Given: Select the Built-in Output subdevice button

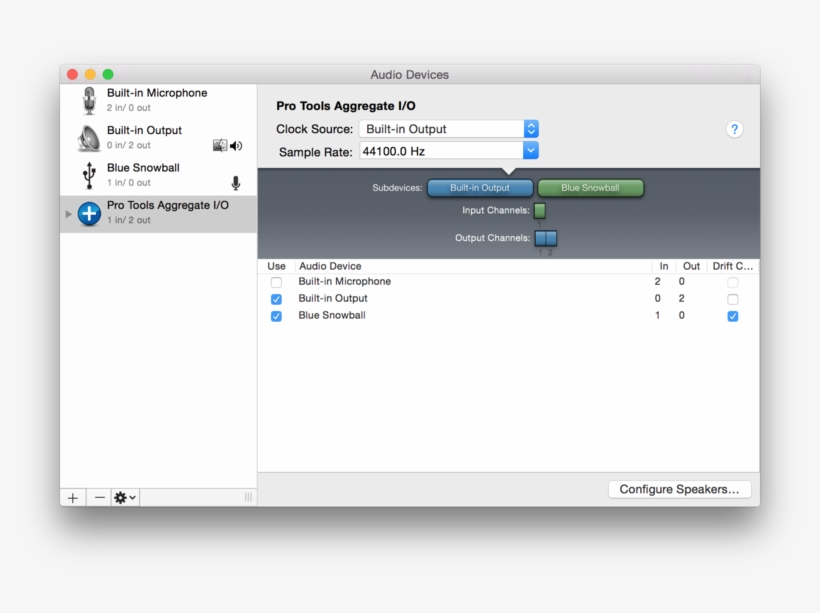Looking at the screenshot, I should point(480,188).
